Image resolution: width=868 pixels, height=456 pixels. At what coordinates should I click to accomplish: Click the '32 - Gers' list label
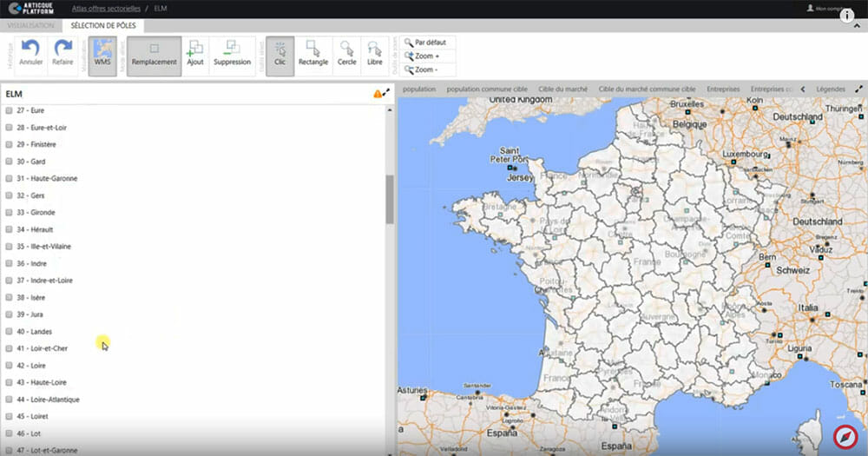(30, 195)
